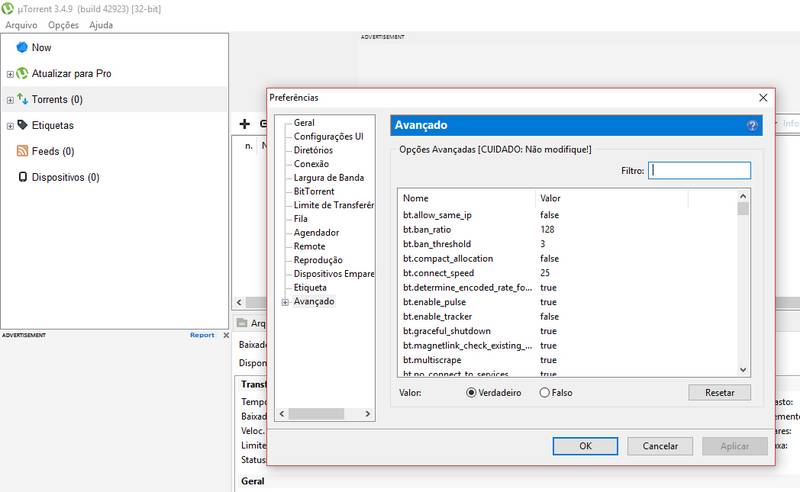This screenshot has width=800, height=492.
Task: Click the category tree scroll left arrow
Action: pos(282,413)
